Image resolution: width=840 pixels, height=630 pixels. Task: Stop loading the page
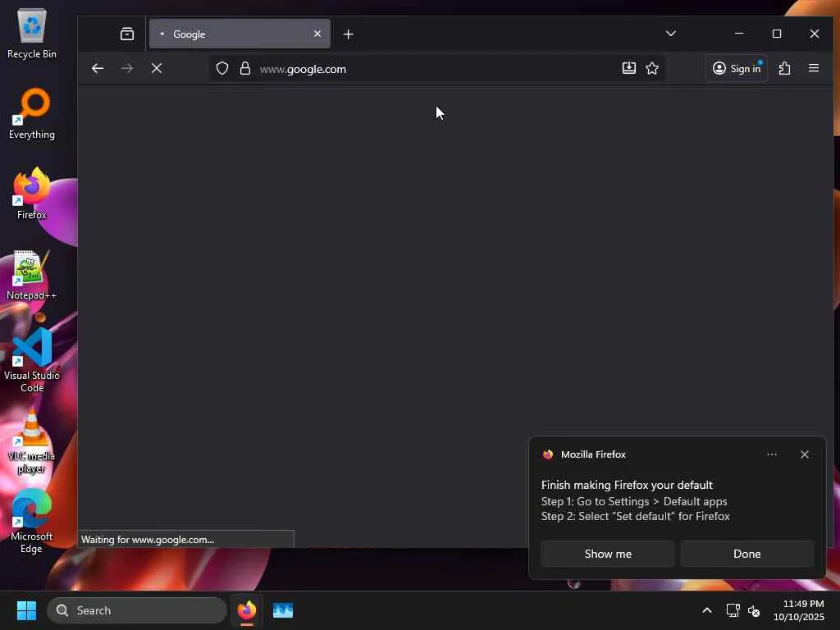pos(157,69)
